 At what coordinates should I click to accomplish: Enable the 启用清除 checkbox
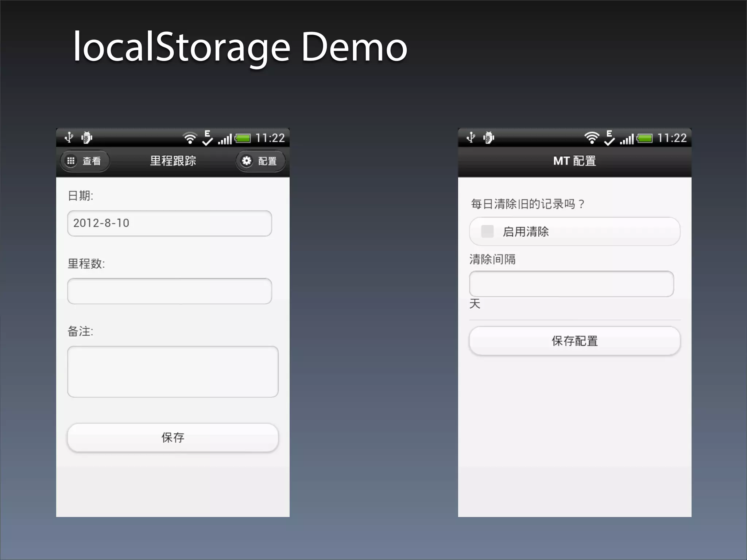coord(487,231)
